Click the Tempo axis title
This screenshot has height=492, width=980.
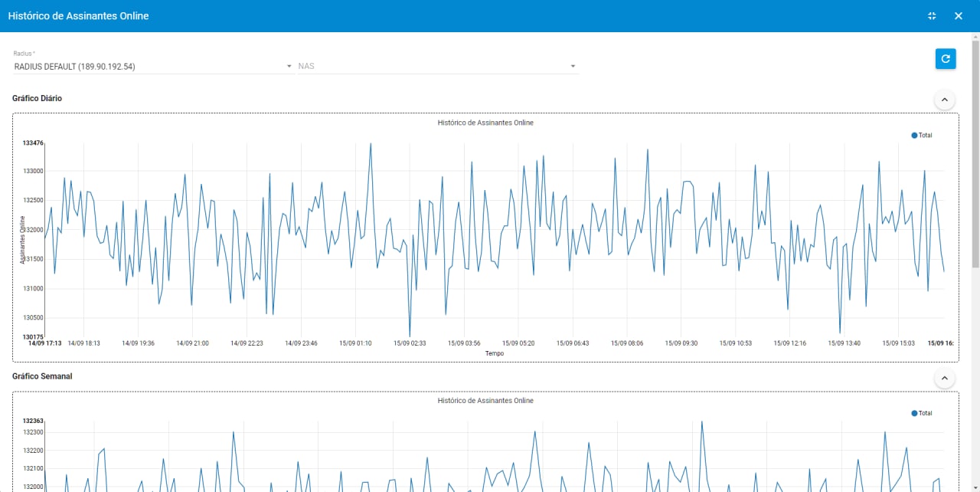(x=495, y=353)
